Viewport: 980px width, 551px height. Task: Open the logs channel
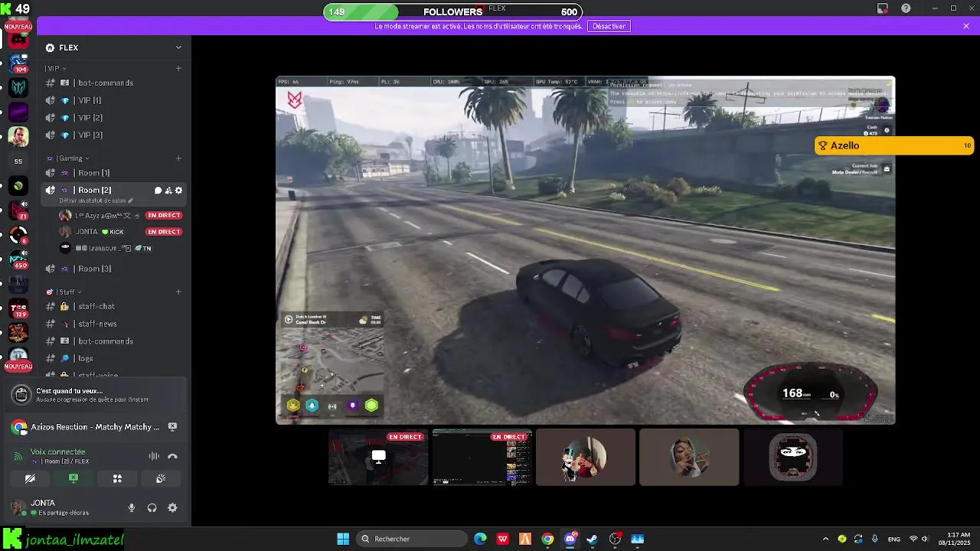(114, 358)
